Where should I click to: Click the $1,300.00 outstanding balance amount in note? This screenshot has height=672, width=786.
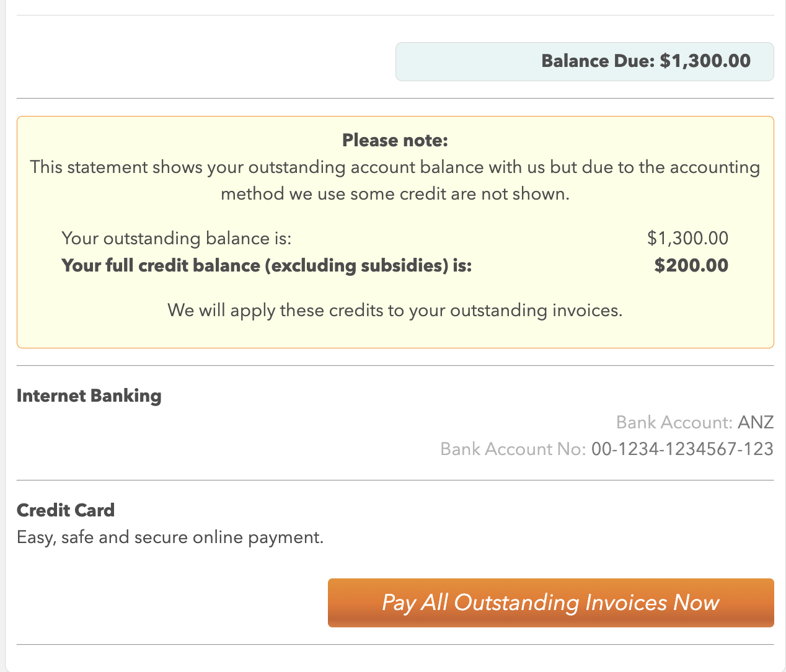(688, 238)
